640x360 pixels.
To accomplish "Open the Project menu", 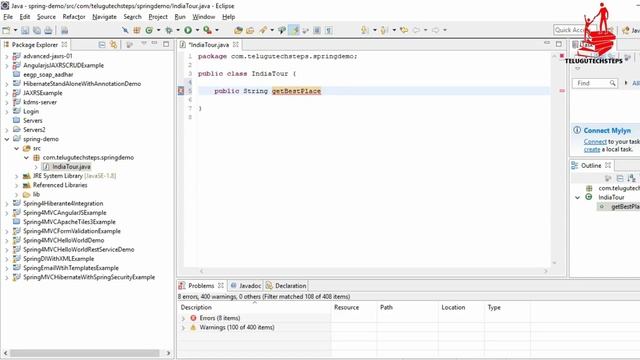I will coord(158,17).
